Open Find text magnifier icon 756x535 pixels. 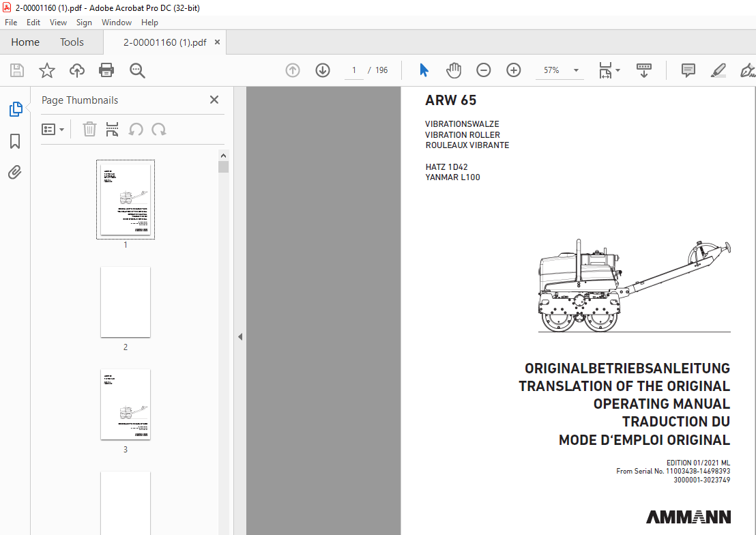click(137, 70)
